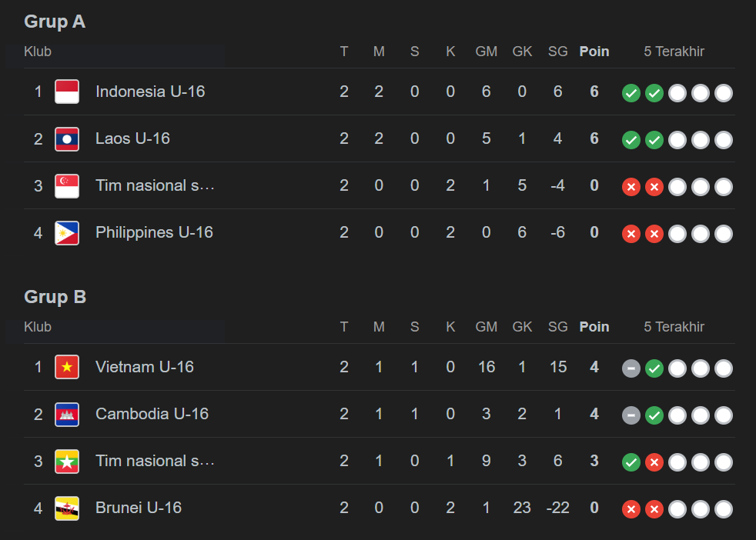Screen dimensions: 756x540
Task: Open the Laos U-16 team link
Action: pos(132,138)
